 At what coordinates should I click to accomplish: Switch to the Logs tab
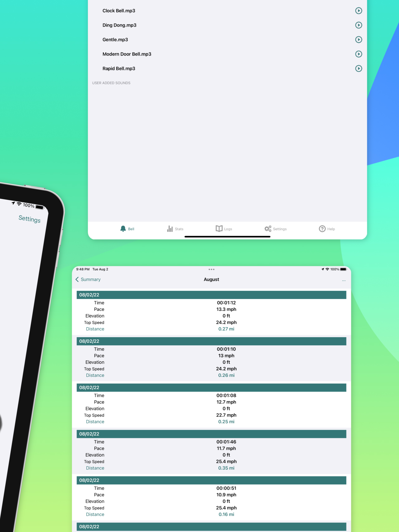click(x=224, y=229)
